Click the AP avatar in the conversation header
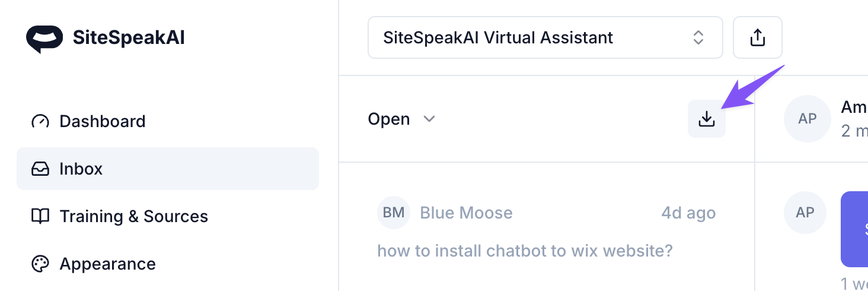Screen dimensions: 868x291 [807, 119]
